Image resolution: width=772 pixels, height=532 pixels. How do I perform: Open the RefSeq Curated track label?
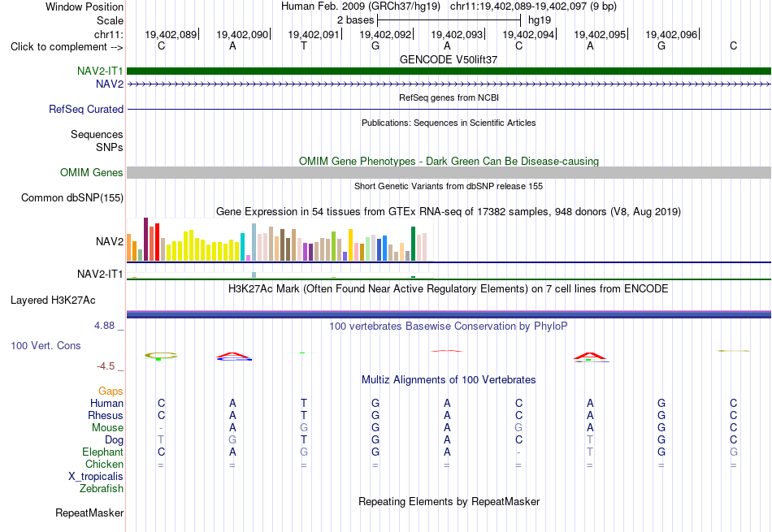[86, 110]
